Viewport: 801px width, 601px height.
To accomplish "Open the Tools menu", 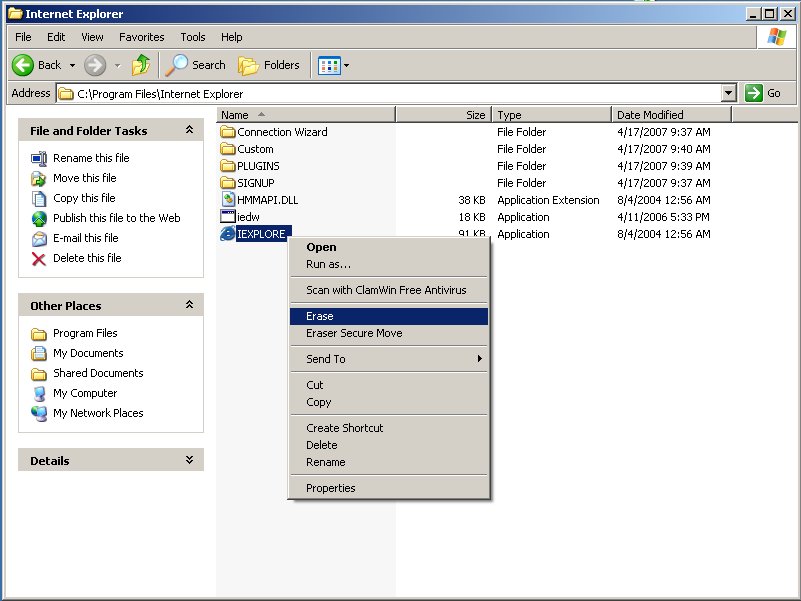I will pos(193,37).
